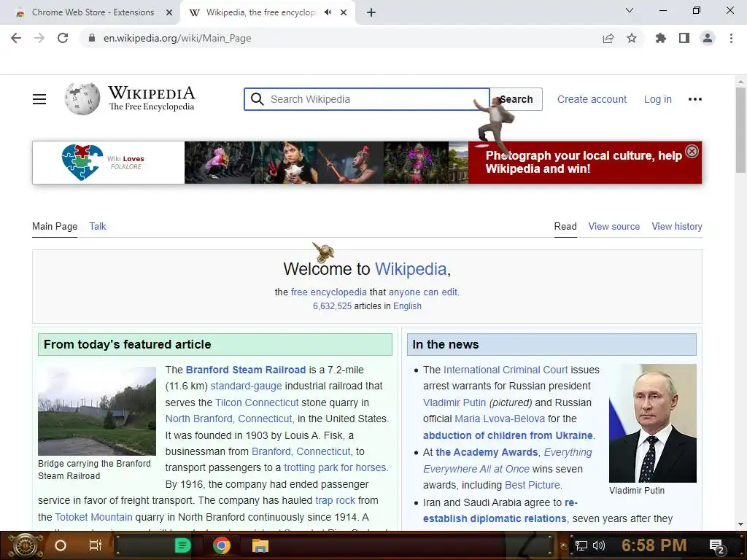The width and height of the screenshot is (747, 560).
Task: Toggle the browser side panel
Action: (x=684, y=38)
